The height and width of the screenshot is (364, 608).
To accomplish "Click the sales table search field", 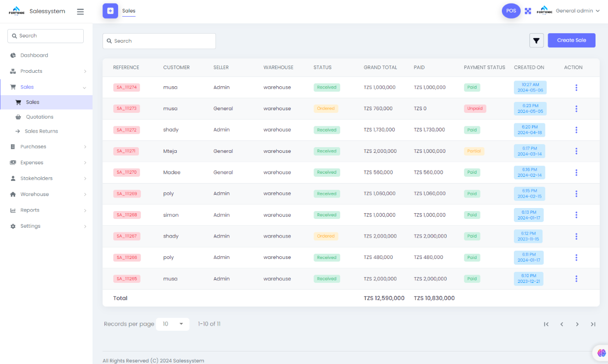I will 159,41.
